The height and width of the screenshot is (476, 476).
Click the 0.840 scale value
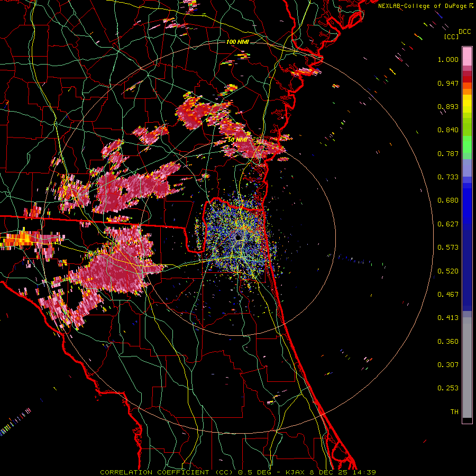(x=448, y=130)
